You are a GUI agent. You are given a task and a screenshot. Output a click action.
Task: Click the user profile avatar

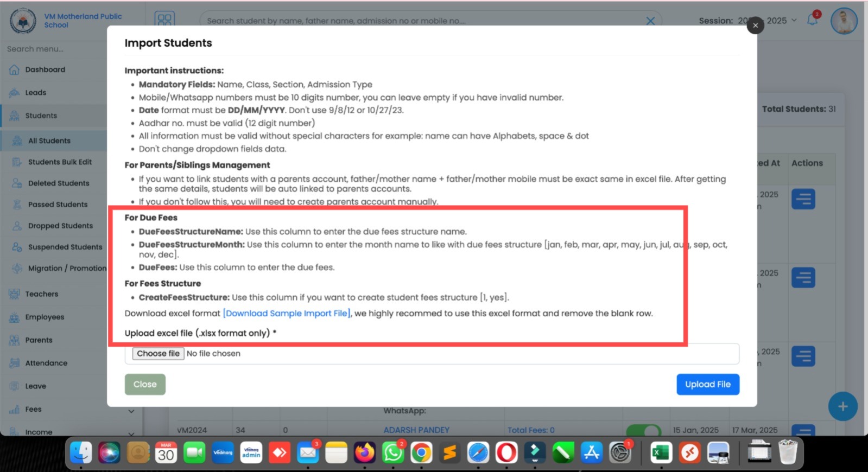[x=844, y=21]
